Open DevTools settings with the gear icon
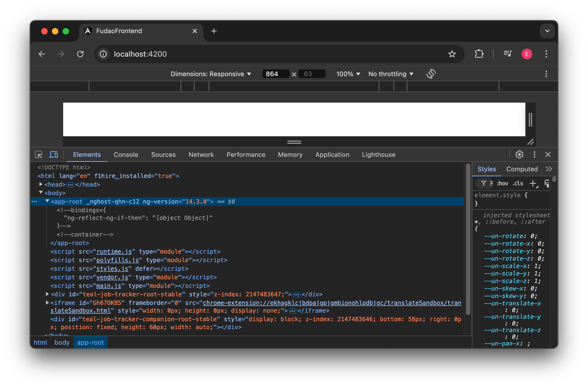This screenshot has width=588, height=388. [519, 154]
